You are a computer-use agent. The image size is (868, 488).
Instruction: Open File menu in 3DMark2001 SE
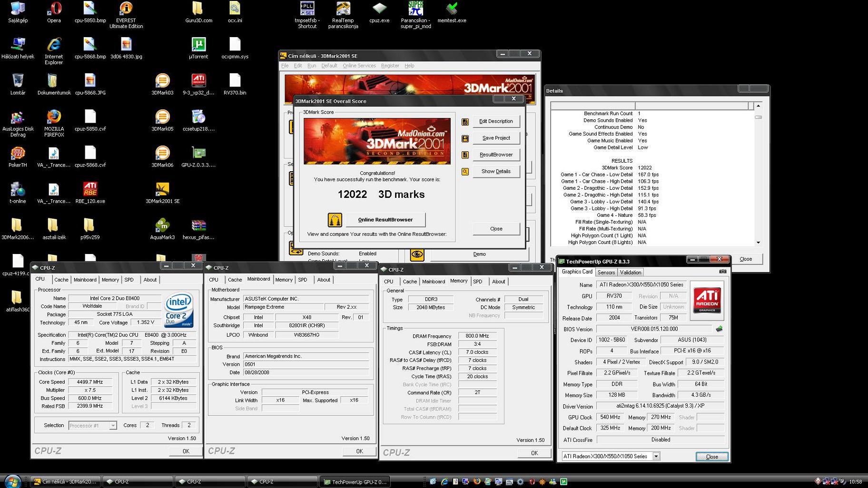(285, 66)
